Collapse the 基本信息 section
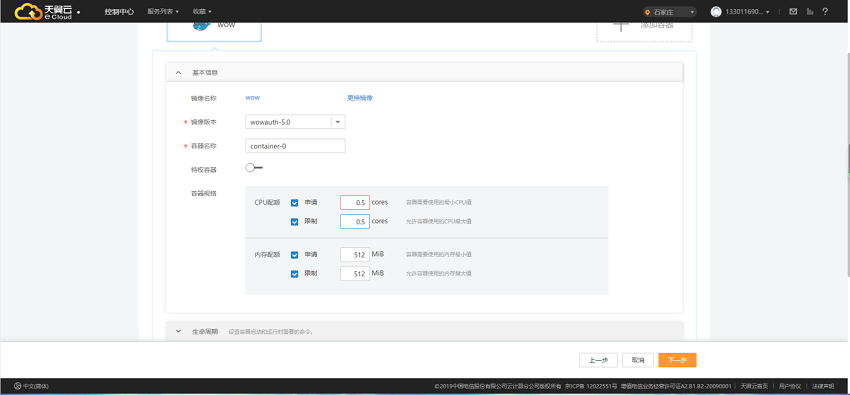This screenshot has height=395, width=850. pyautogui.click(x=424, y=72)
